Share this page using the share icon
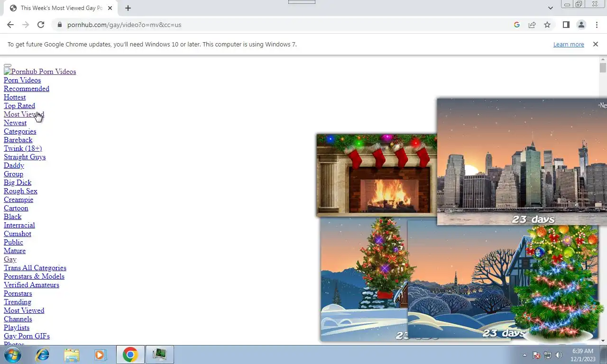607x364 pixels. 532,25
